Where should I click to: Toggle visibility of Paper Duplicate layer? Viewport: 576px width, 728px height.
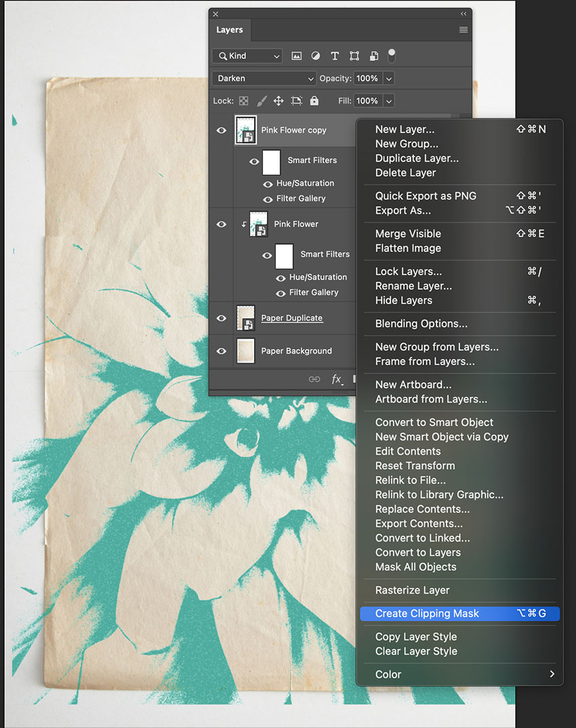coord(222,317)
